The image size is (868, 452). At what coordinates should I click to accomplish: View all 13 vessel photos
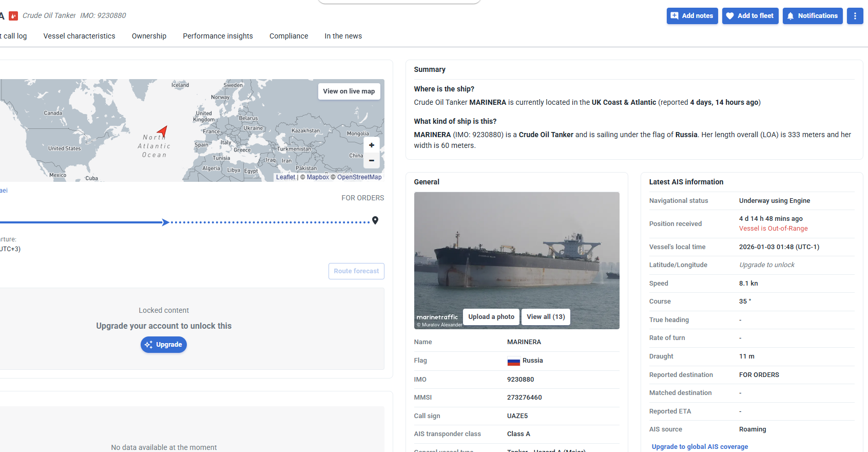point(545,317)
